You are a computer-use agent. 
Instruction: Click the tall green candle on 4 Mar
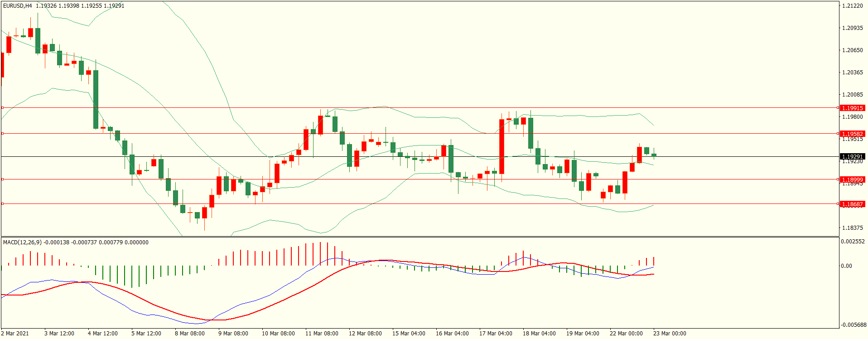click(96, 99)
